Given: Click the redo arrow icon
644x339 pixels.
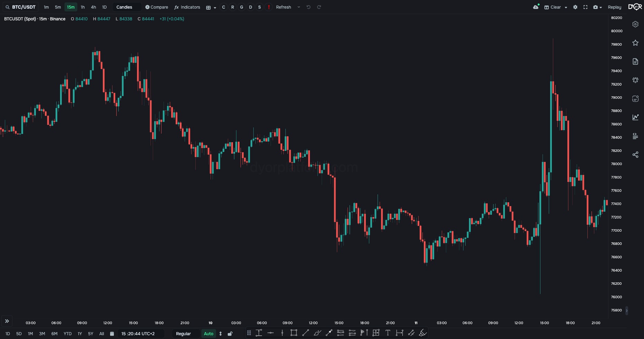Looking at the screenshot, I should pyautogui.click(x=319, y=7).
